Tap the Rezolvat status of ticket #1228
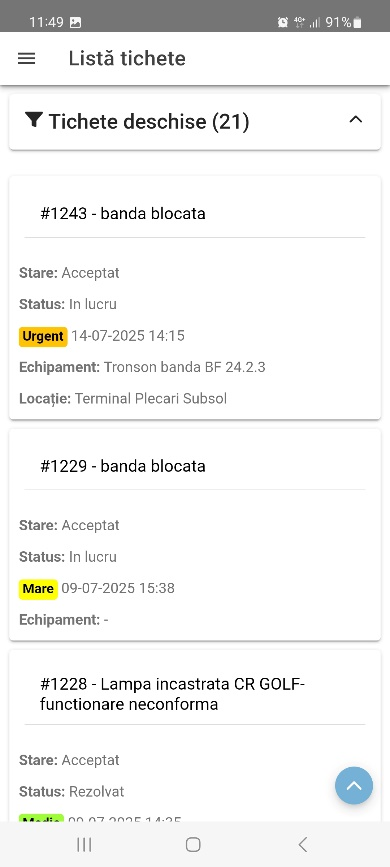 [96, 792]
